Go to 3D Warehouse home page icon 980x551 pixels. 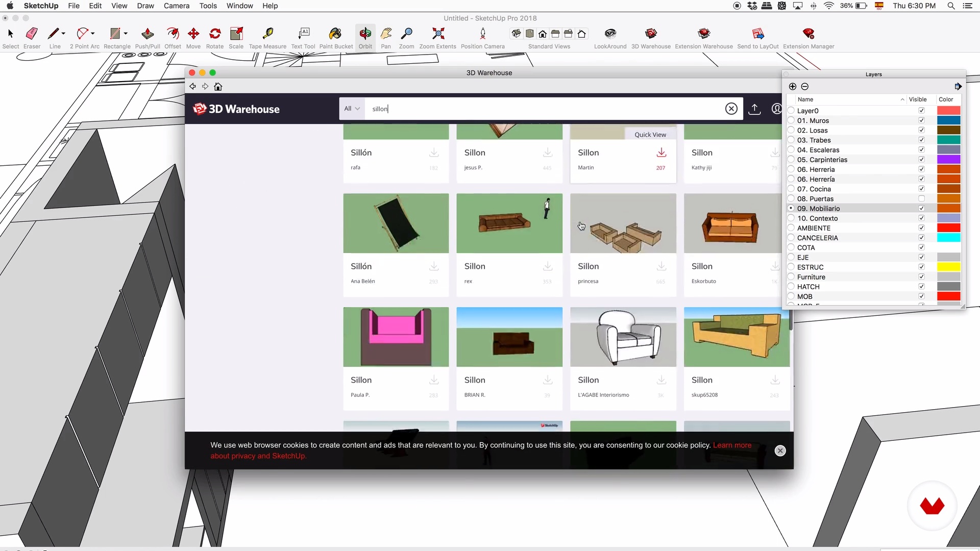[x=218, y=87]
